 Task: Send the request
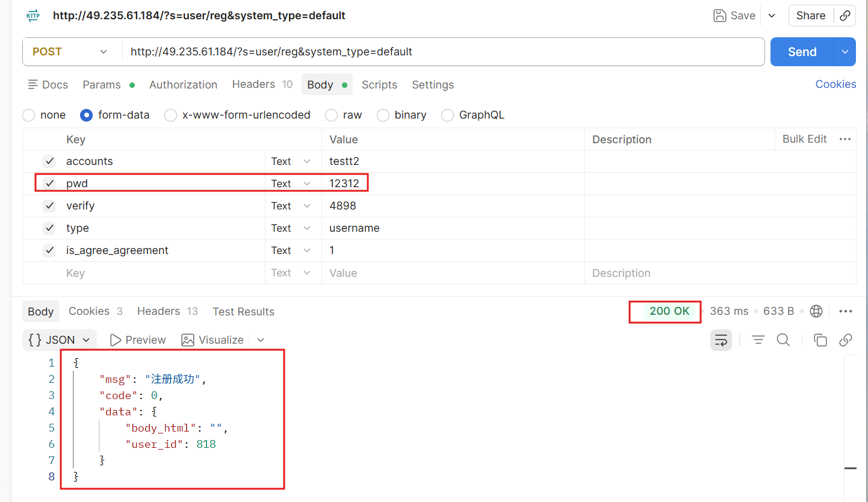(x=802, y=52)
